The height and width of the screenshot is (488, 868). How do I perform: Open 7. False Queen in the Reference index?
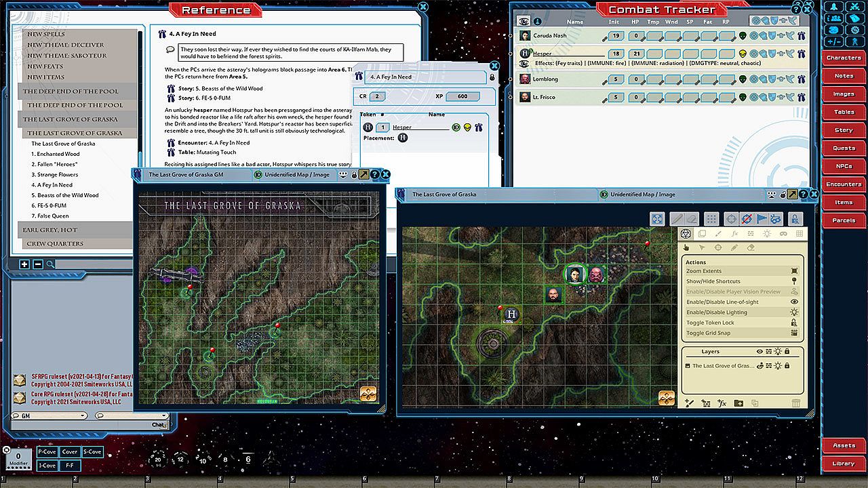point(50,216)
